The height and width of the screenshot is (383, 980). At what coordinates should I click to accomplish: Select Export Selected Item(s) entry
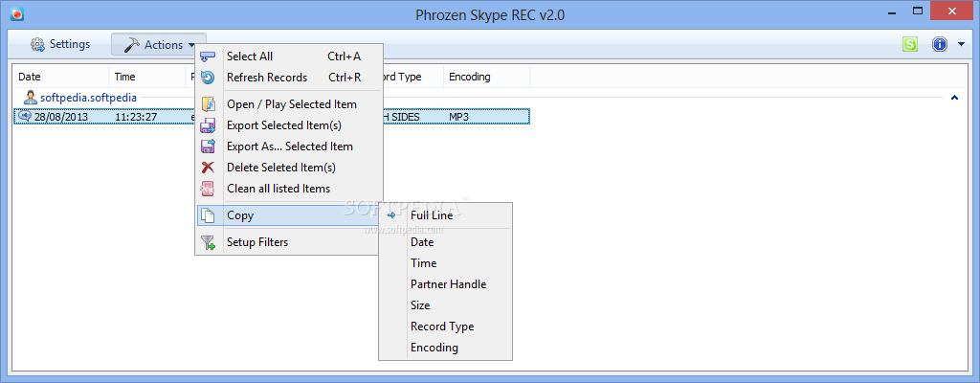pos(289,125)
